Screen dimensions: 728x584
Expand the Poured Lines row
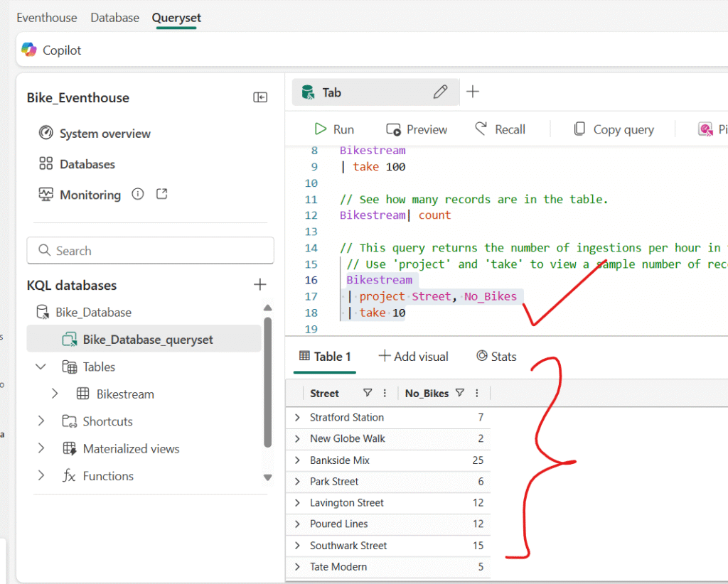298,524
